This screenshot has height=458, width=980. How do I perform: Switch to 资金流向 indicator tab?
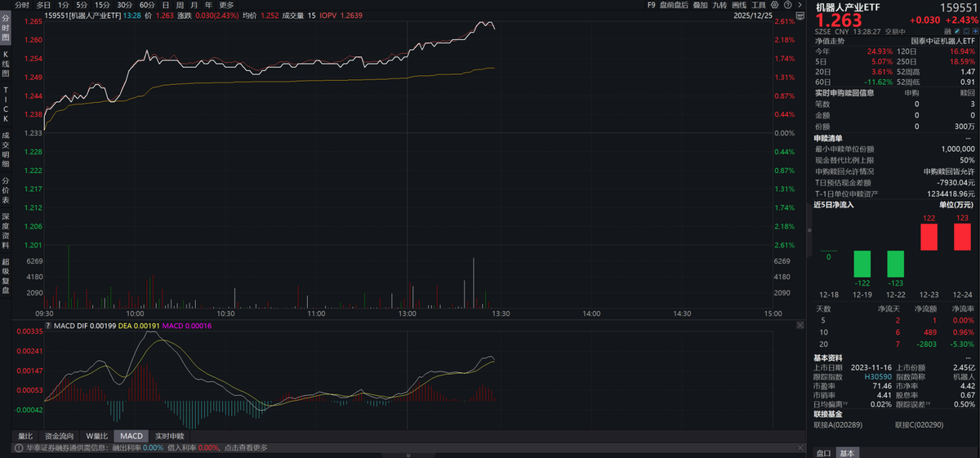pos(59,436)
